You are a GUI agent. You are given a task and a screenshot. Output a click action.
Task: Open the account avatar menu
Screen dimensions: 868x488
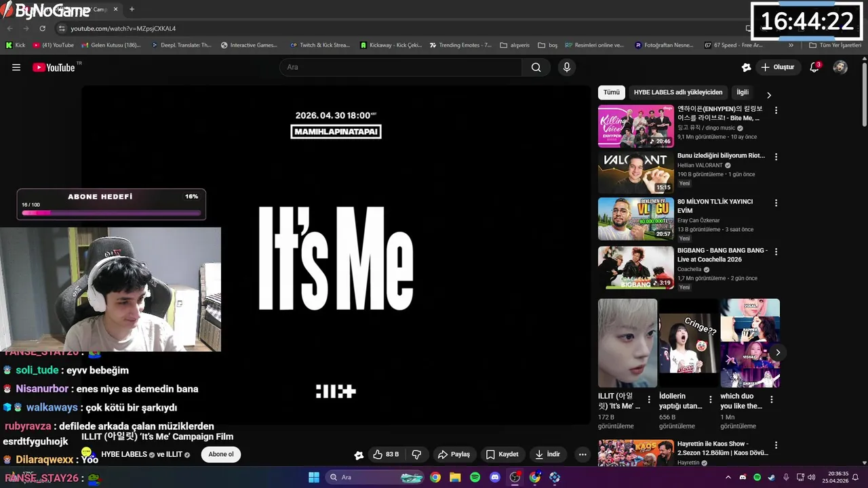tap(840, 67)
